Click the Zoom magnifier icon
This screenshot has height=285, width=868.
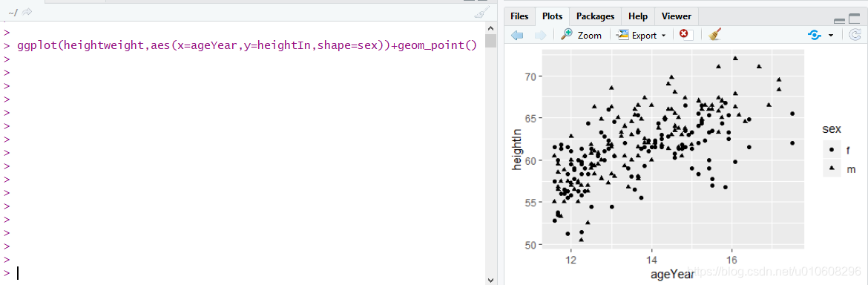click(x=567, y=34)
